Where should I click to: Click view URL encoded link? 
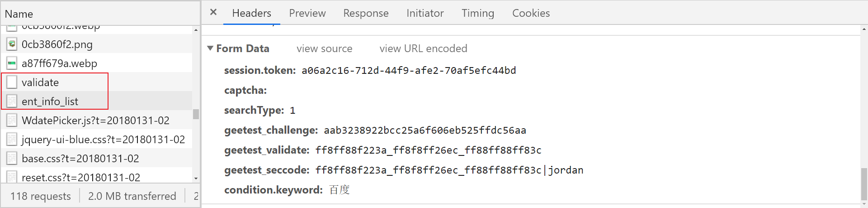coord(424,48)
